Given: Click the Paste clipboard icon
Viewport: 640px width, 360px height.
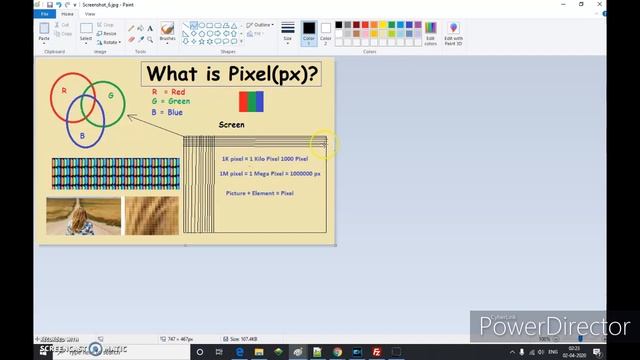Looking at the screenshot, I should tap(44, 29).
